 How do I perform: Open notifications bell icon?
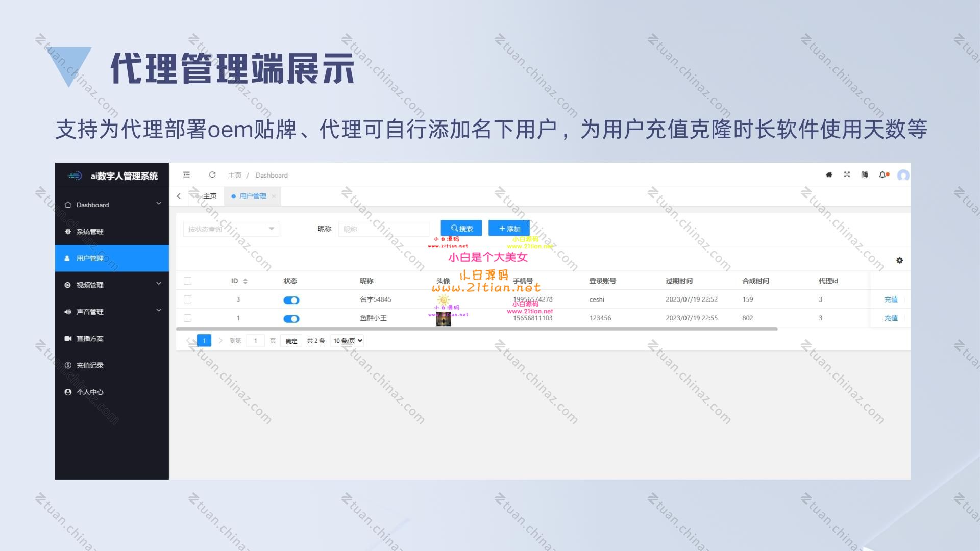(x=883, y=175)
